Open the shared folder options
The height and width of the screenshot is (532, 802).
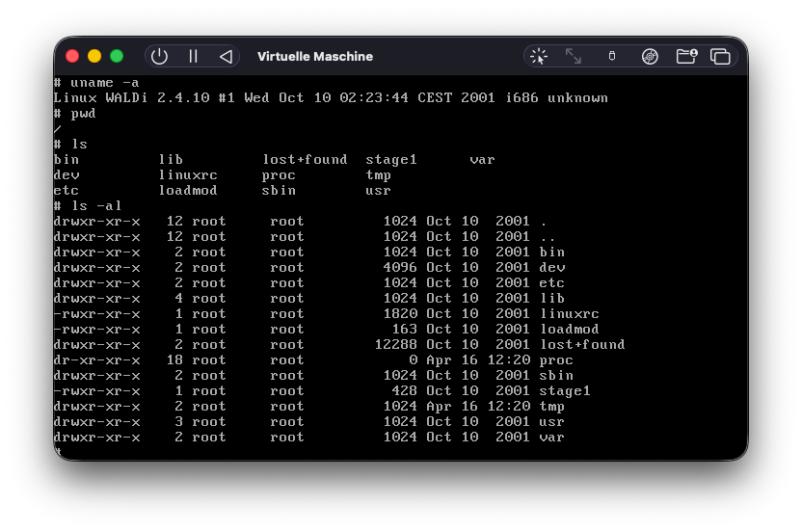(x=686, y=56)
